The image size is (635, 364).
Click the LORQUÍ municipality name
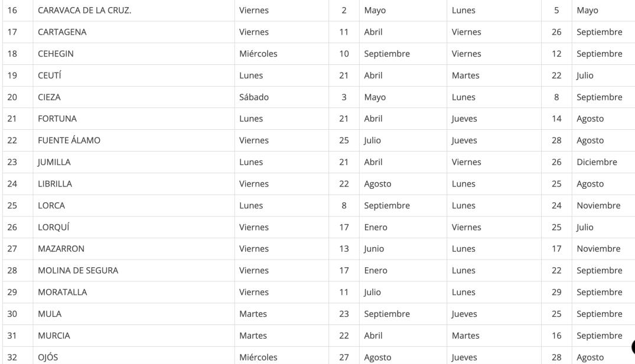pos(54,227)
